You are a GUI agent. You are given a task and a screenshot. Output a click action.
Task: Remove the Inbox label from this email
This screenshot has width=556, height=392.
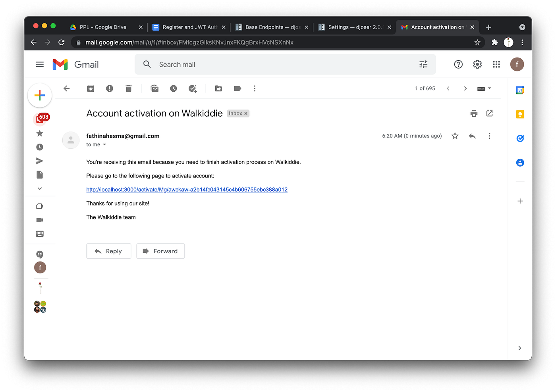pyautogui.click(x=246, y=113)
